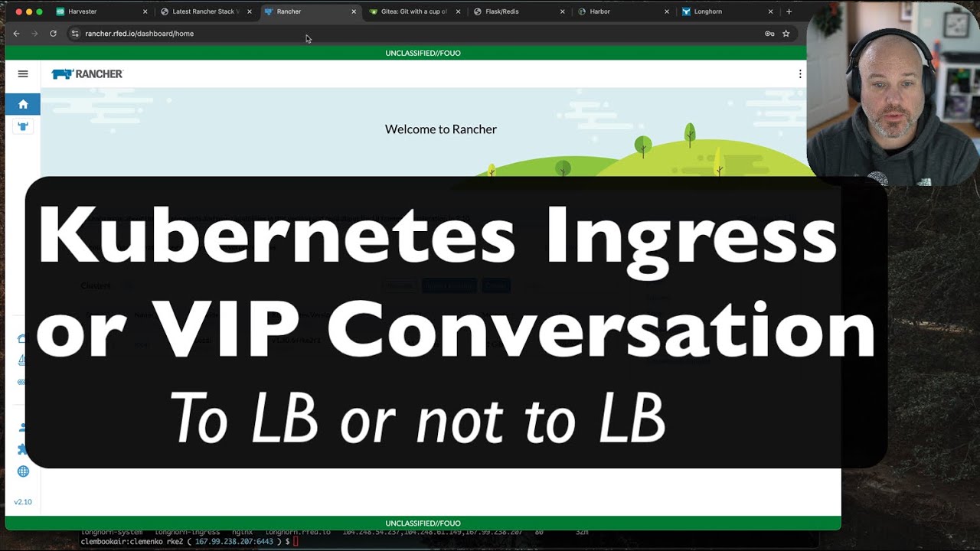Screen dimensions: 980x551
Task: Close the Harbor tab
Action: click(666, 11)
